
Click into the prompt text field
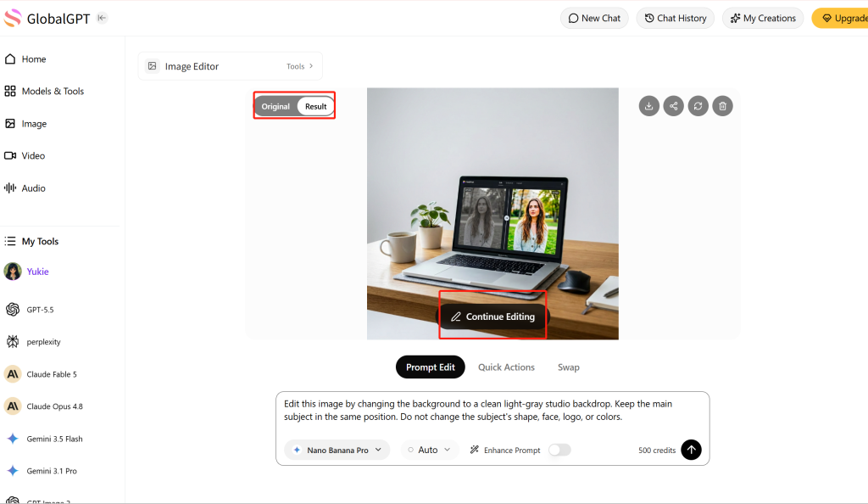(492, 411)
